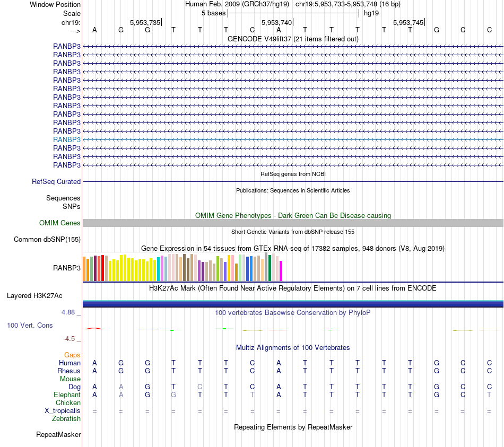Click the X_tropicalis species label

point(63,411)
